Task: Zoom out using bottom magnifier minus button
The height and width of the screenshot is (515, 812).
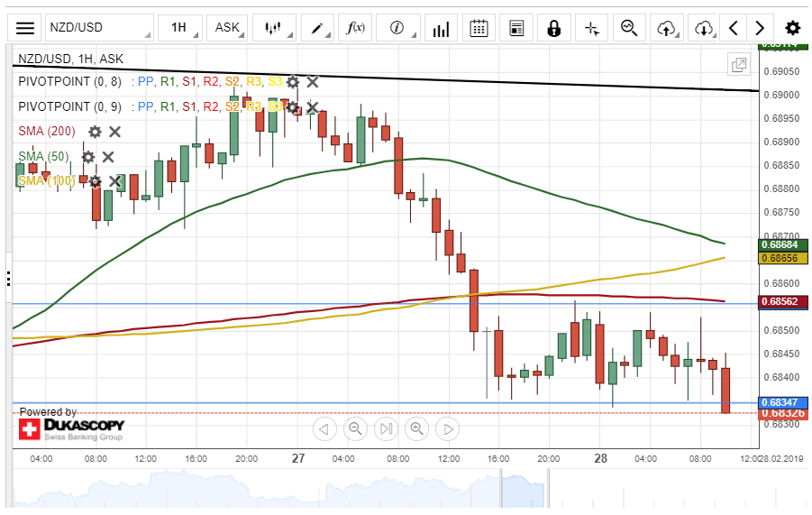Action: (355, 428)
